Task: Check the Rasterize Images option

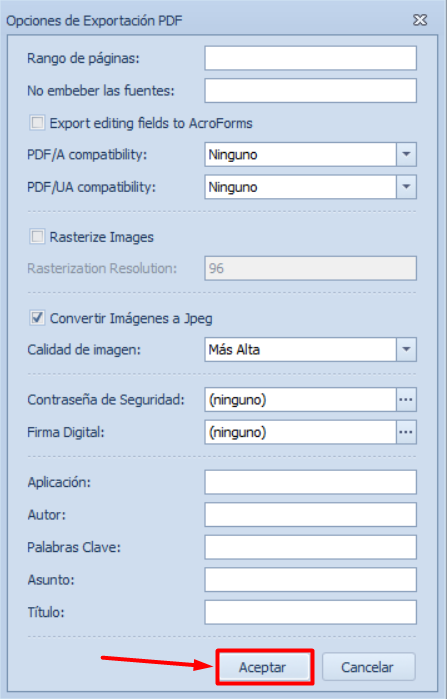Action: point(37,237)
